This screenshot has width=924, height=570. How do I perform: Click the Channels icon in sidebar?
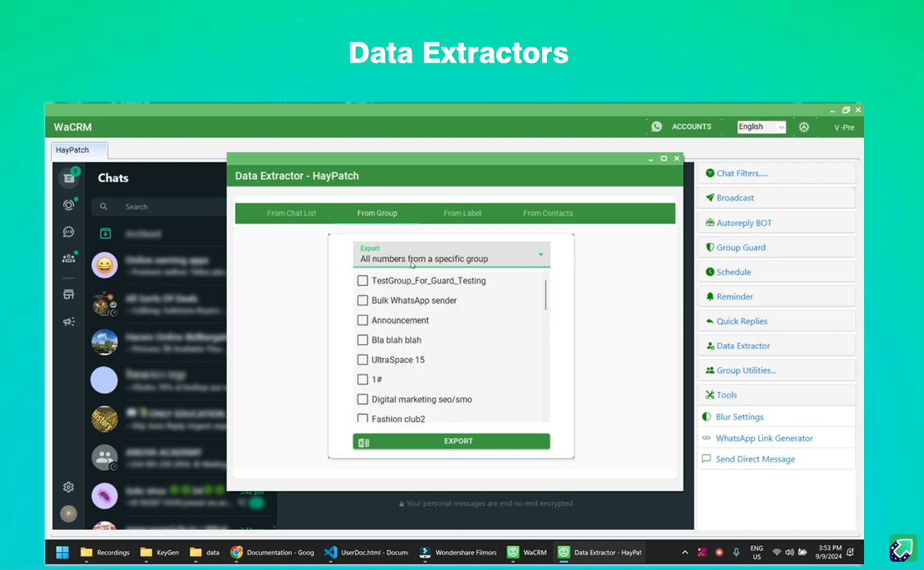pos(69,232)
